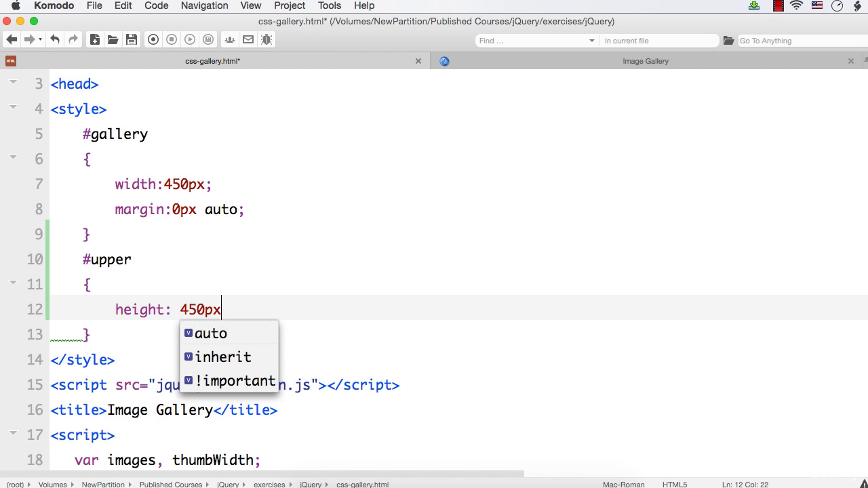
Task: Change the HTML5 language in status bar
Action: coord(675,484)
